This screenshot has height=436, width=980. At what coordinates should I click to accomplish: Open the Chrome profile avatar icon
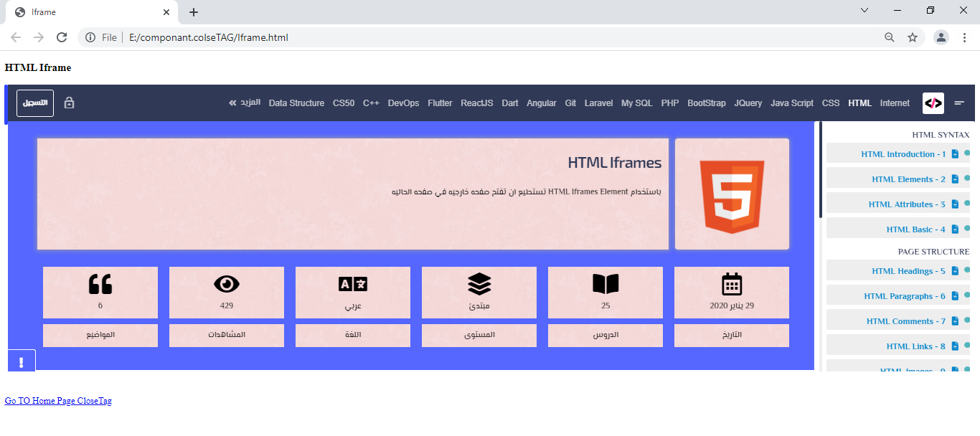pyautogui.click(x=941, y=37)
